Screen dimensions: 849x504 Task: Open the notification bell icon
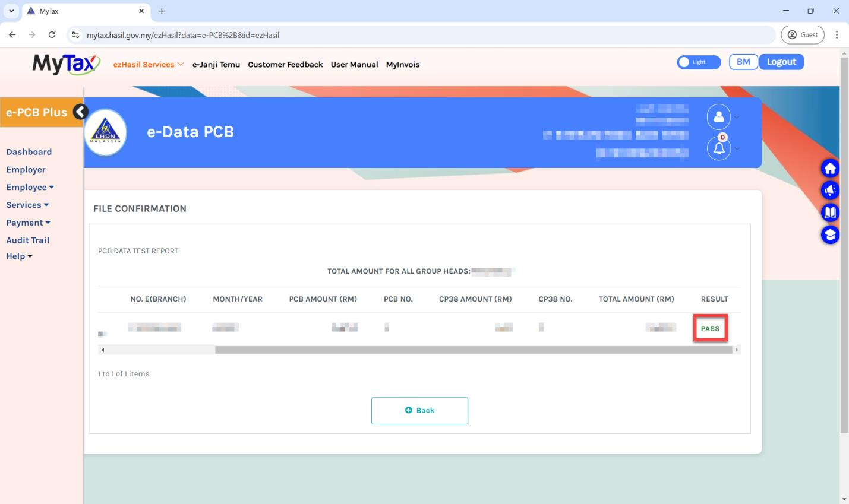[718, 148]
